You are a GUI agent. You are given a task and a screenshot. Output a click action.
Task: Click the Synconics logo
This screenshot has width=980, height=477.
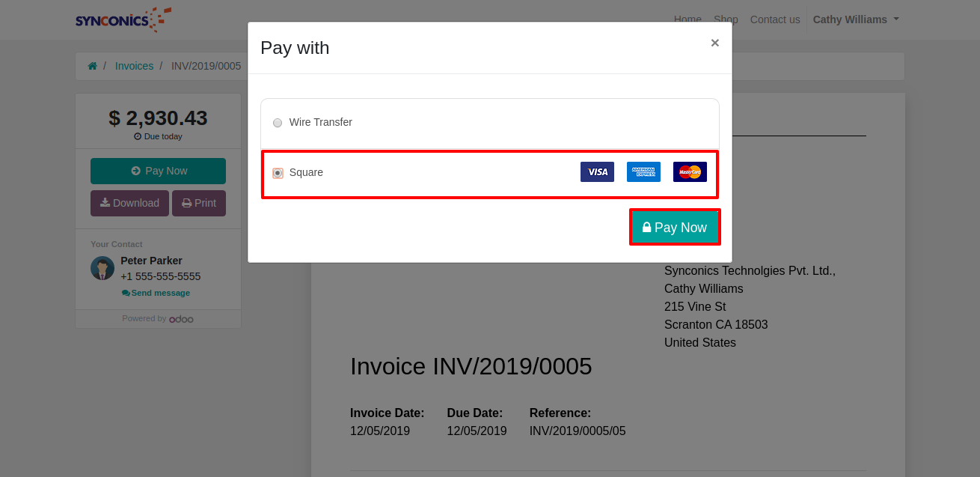pos(123,19)
